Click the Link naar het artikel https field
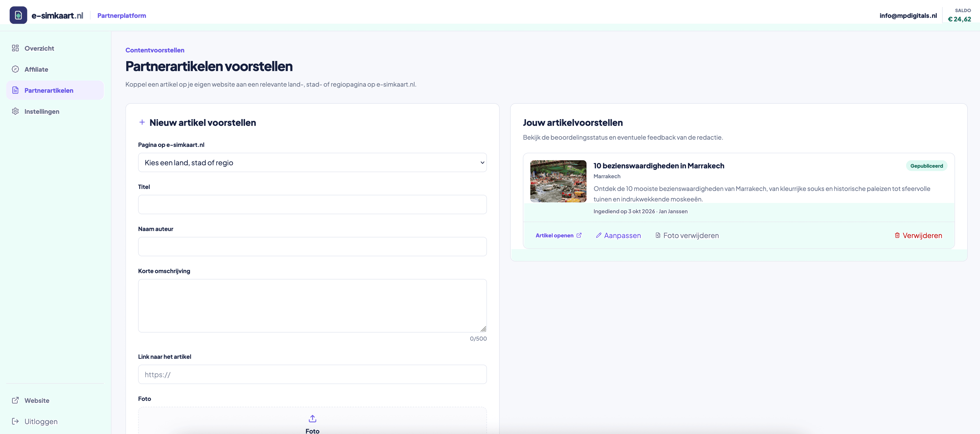This screenshot has width=980, height=434. point(312,374)
